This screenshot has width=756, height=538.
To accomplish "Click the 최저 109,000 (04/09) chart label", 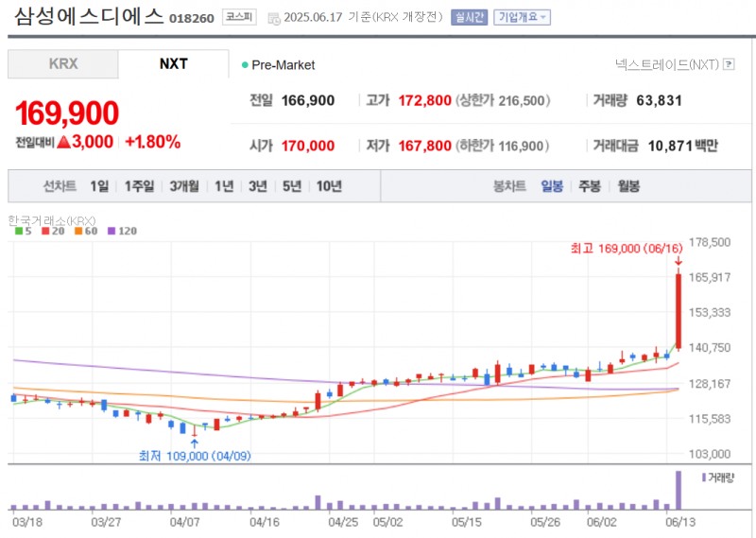I will coord(195,456).
